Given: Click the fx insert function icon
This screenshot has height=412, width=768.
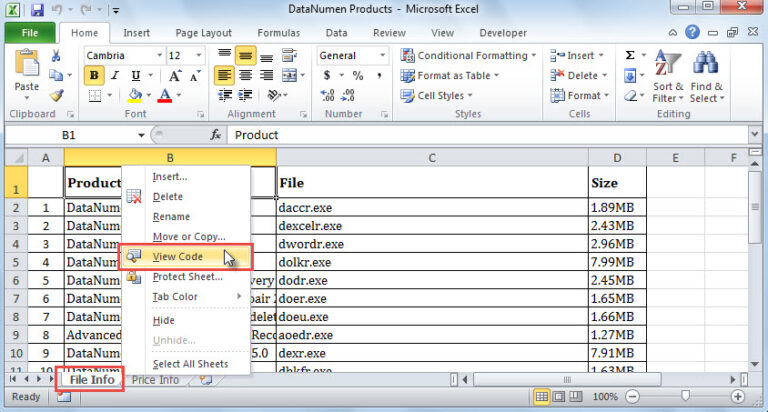Looking at the screenshot, I should [x=216, y=135].
